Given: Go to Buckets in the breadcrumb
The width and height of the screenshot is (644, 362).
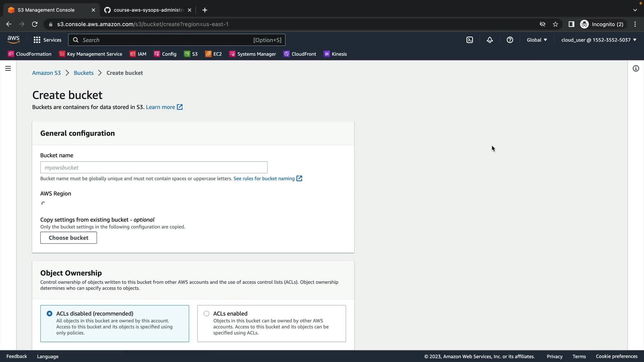Looking at the screenshot, I should pos(84,73).
